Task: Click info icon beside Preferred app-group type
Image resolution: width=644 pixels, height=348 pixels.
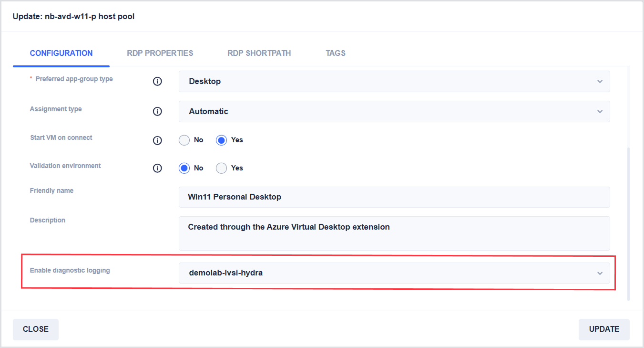Action: click(157, 81)
